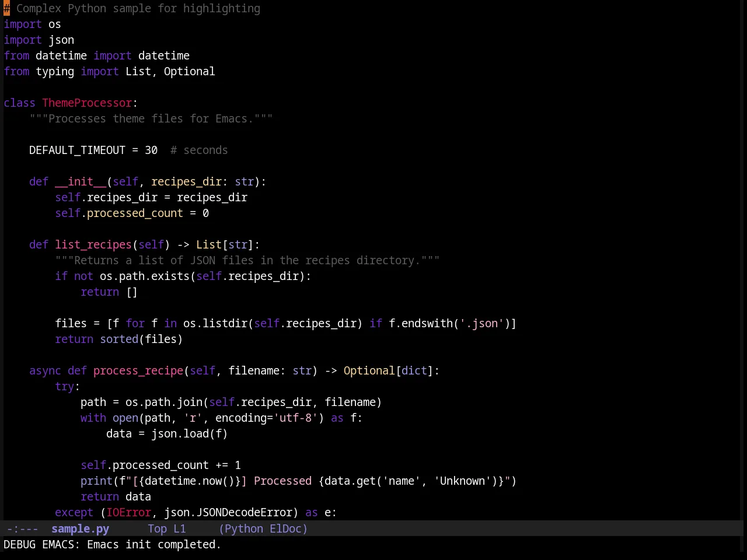Click the L1 line number indicator

(180, 528)
